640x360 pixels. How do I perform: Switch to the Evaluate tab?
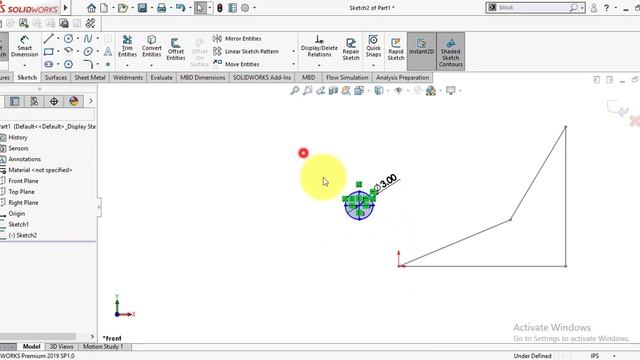pos(162,78)
